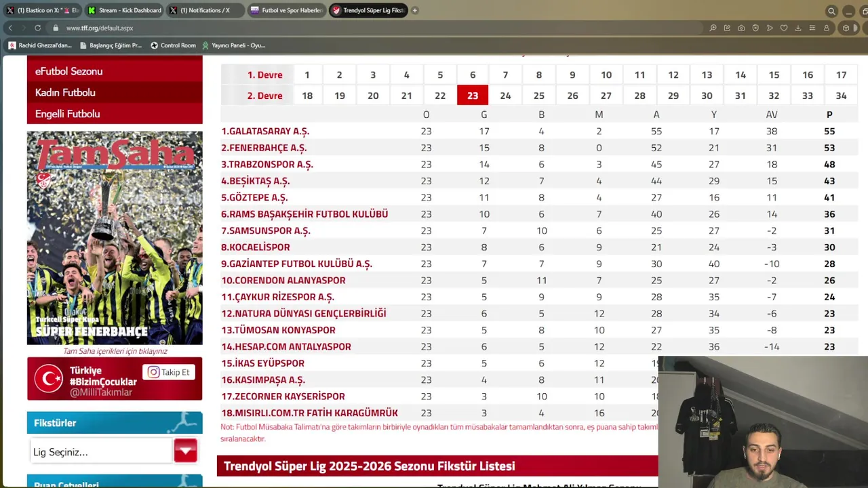Open the tab search magnifier icon
Image resolution: width=868 pixels, height=488 pixels.
(x=831, y=11)
